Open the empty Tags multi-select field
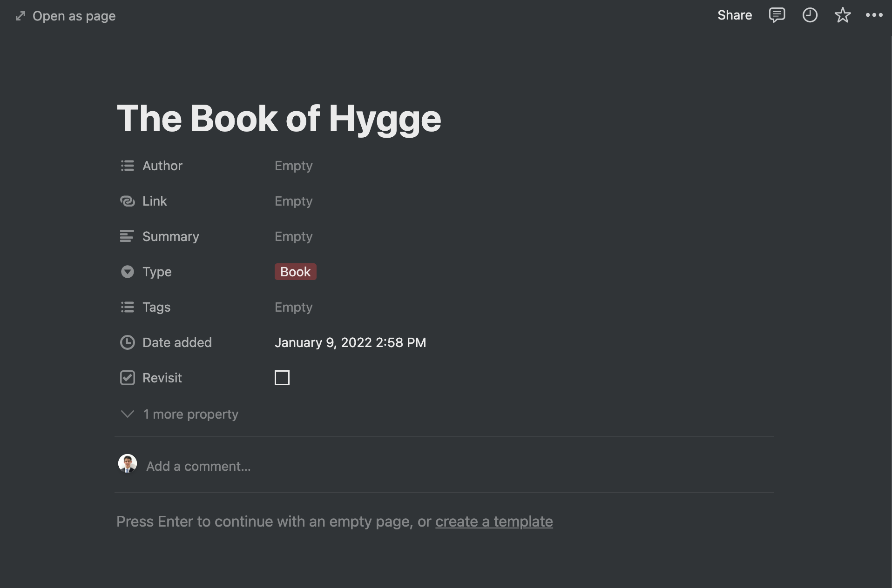This screenshot has width=892, height=588. [293, 307]
